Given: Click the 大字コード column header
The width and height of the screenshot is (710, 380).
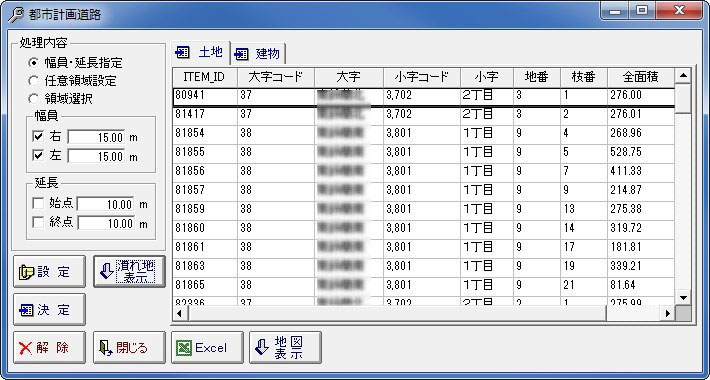Looking at the screenshot, I should (276, 77).
